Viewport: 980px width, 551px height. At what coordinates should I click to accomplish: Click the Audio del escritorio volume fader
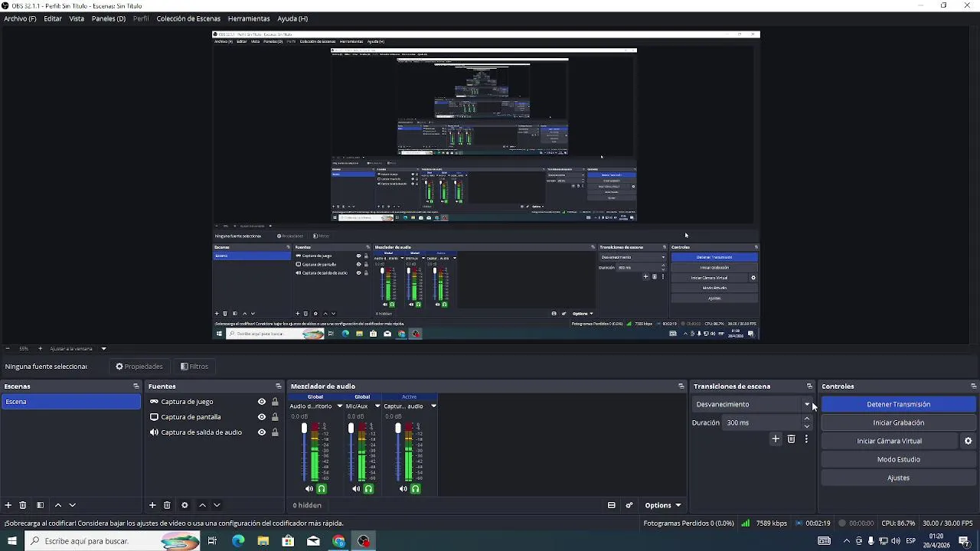coord(304,429)
